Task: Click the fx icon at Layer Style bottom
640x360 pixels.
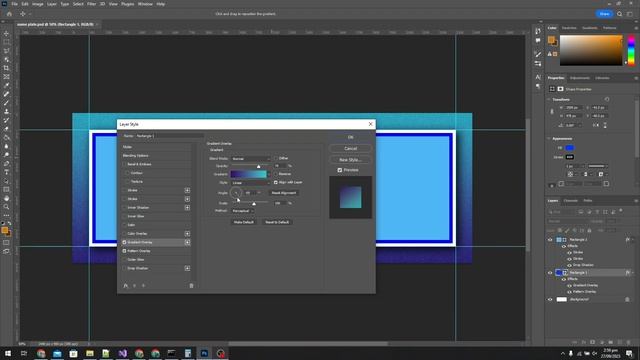Action: click(126, 286)
